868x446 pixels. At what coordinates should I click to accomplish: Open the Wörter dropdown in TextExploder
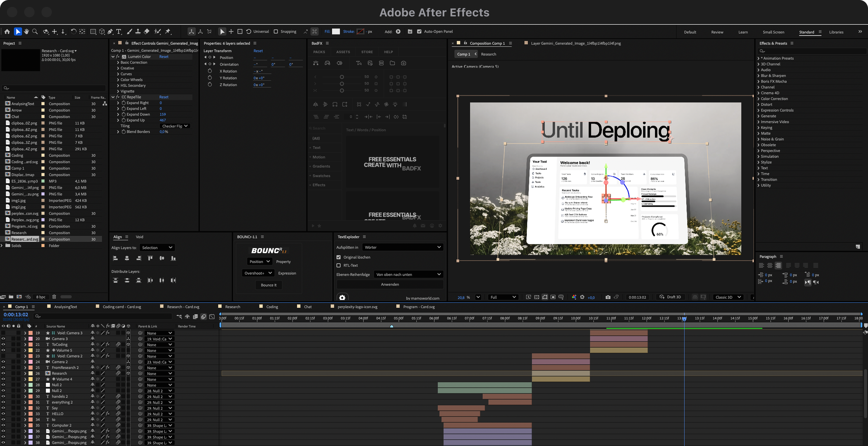click(402, 247)
